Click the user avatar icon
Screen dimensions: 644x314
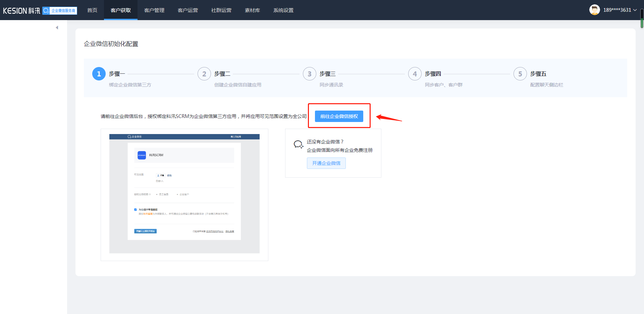pyautogui.click(x=594, y=10)
